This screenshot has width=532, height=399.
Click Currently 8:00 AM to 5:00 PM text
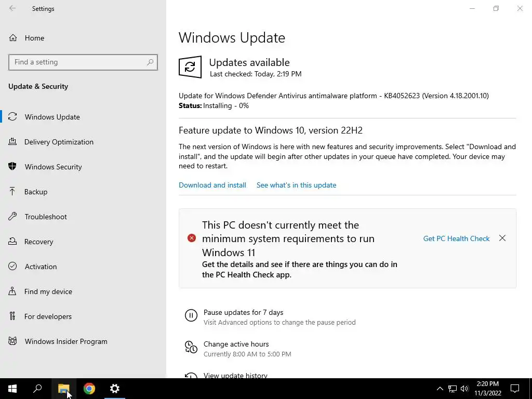click(x=247, y=354)
